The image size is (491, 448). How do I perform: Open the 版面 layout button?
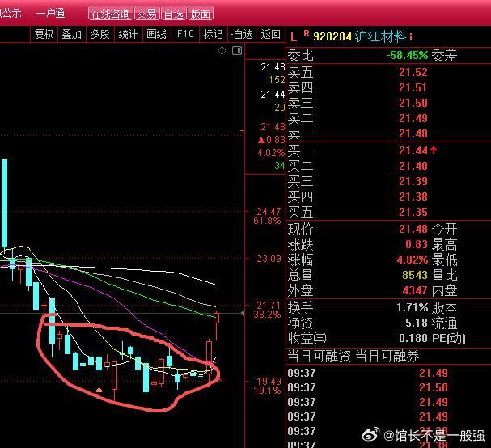pos(200,14)
